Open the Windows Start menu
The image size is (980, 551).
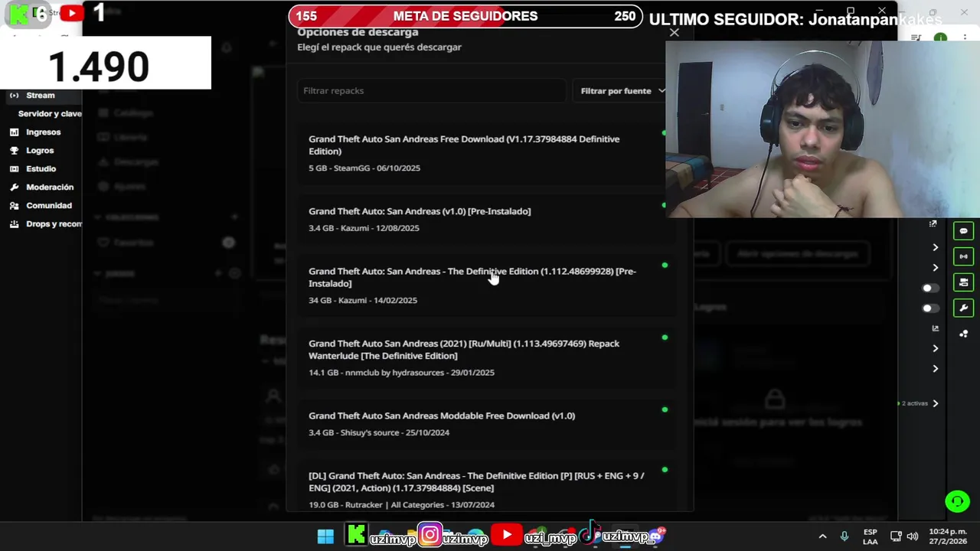(325, 536)
